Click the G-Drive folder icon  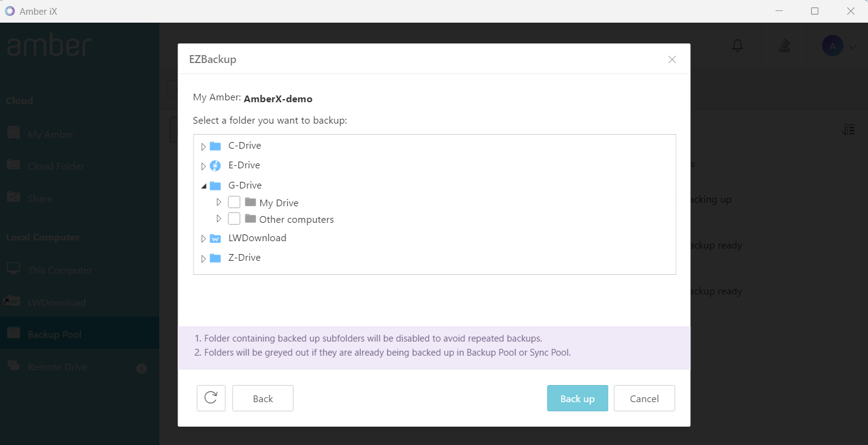[x=215, y=185]
